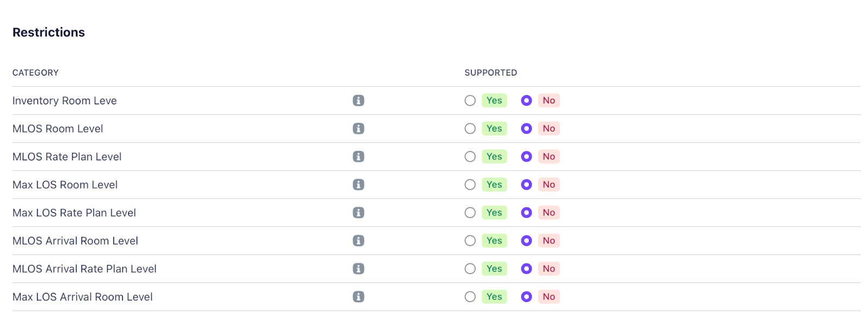Select Yes for Inventory Room Leve
The width and height of the screenshot is (868, 314).
pos(470,101)
